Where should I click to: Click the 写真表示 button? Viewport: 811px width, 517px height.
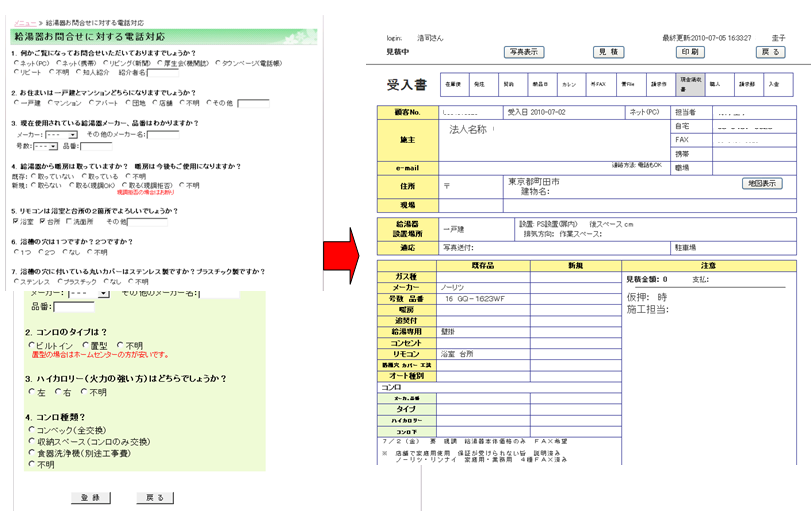click(x=524, y=52)
